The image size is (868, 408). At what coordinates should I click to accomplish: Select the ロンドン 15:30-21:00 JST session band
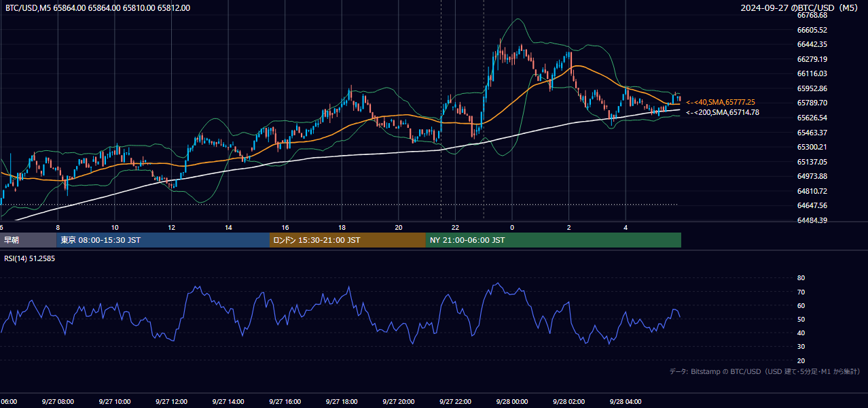click(x=348, y=240)
